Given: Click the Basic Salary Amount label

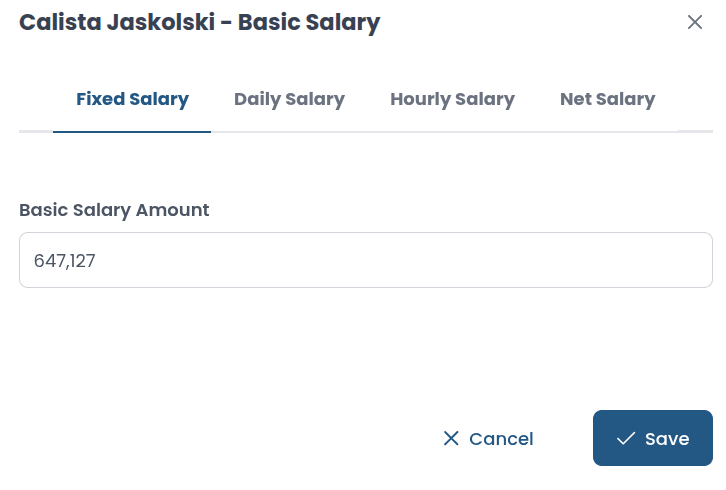Looking at the screenshot, I should (114, 210).
